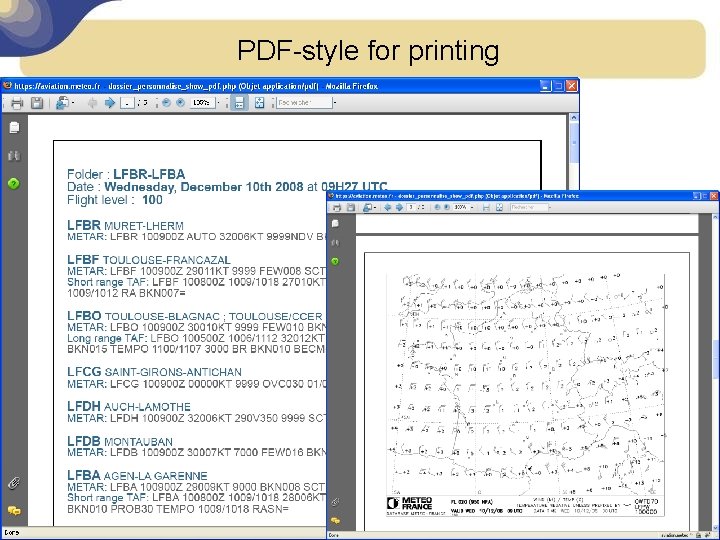Viewport: 720px width, 540px height.
Task: Click the green help icon in the back window sidebar
Action: pyautogui.click(x=14, y=184)
